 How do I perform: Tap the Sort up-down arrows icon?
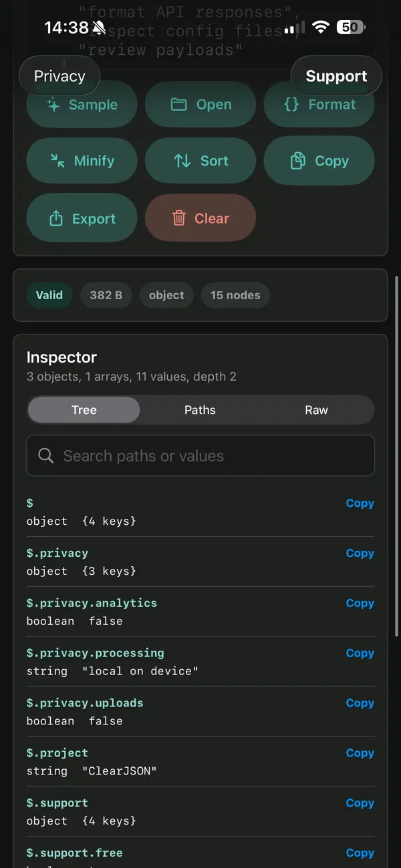coord(182,160)
